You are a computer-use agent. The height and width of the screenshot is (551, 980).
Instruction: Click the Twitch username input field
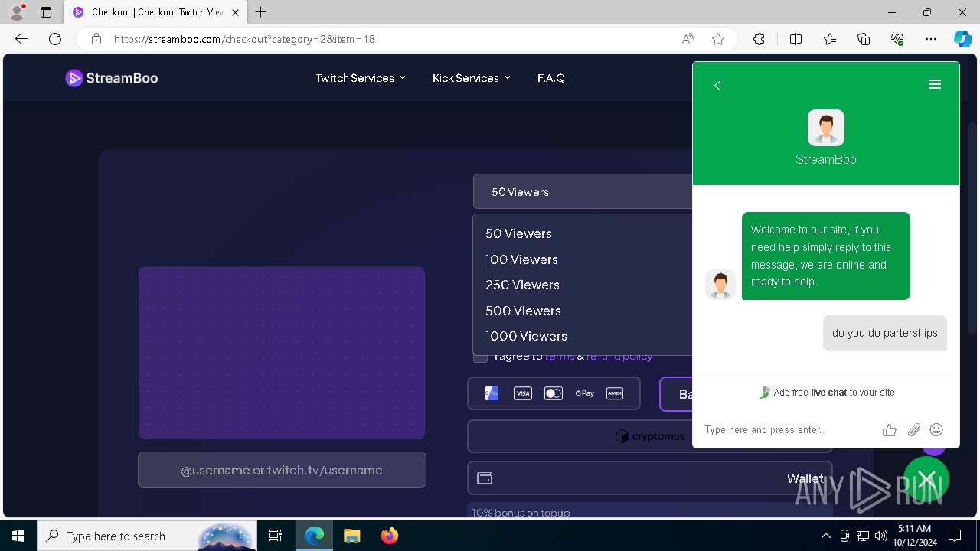(282, 470)
